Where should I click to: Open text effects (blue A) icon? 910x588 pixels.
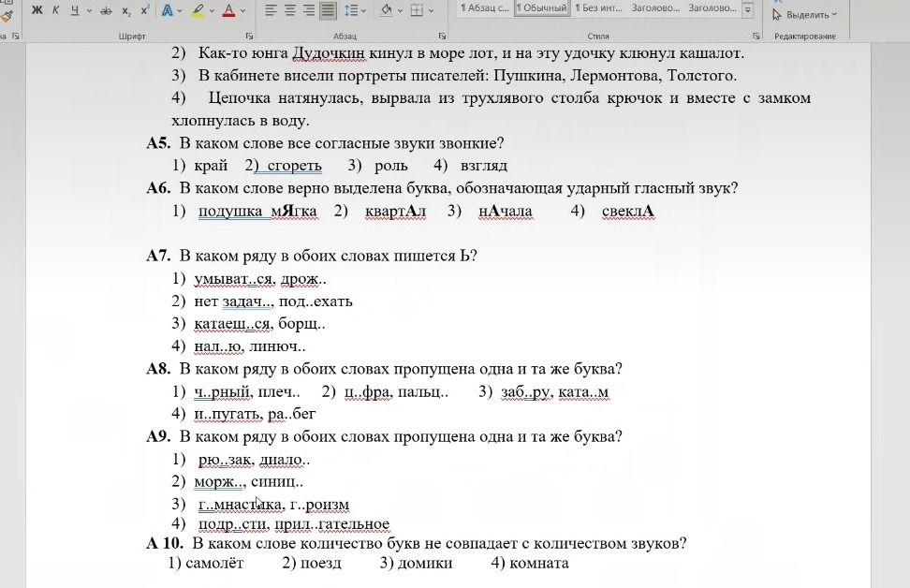[168, 10]
